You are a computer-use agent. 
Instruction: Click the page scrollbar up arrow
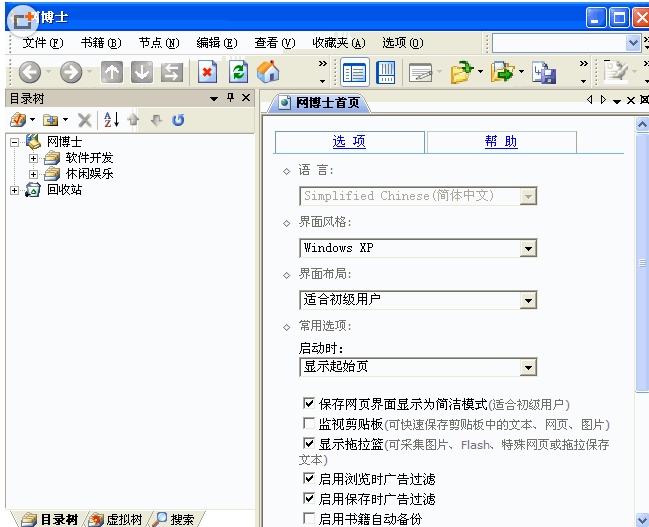point(642,124)
